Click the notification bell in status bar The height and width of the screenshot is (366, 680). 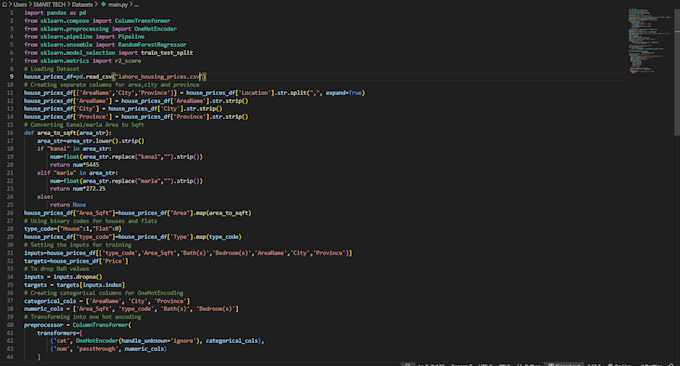671,365
